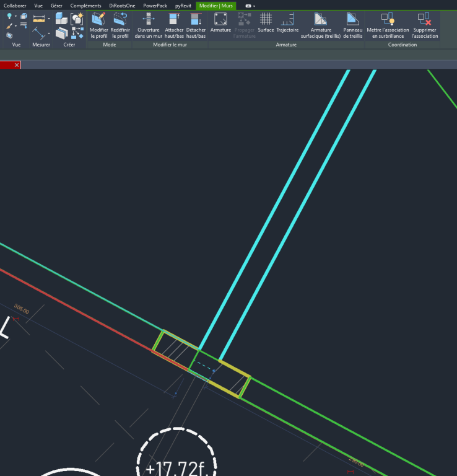Switch to the pyRevit tab
This screenshot has height=476, width=457.
[183, 6]
